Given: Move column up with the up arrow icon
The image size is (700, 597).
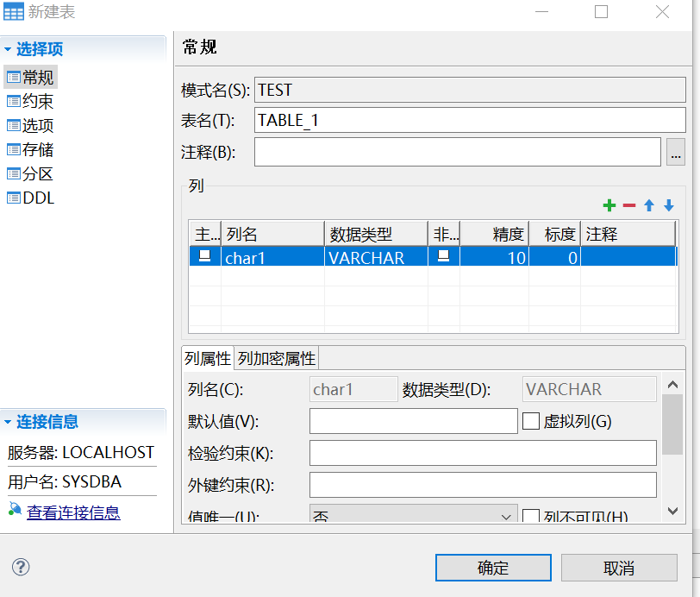Looking at the screenshot, I should [648, 205].
